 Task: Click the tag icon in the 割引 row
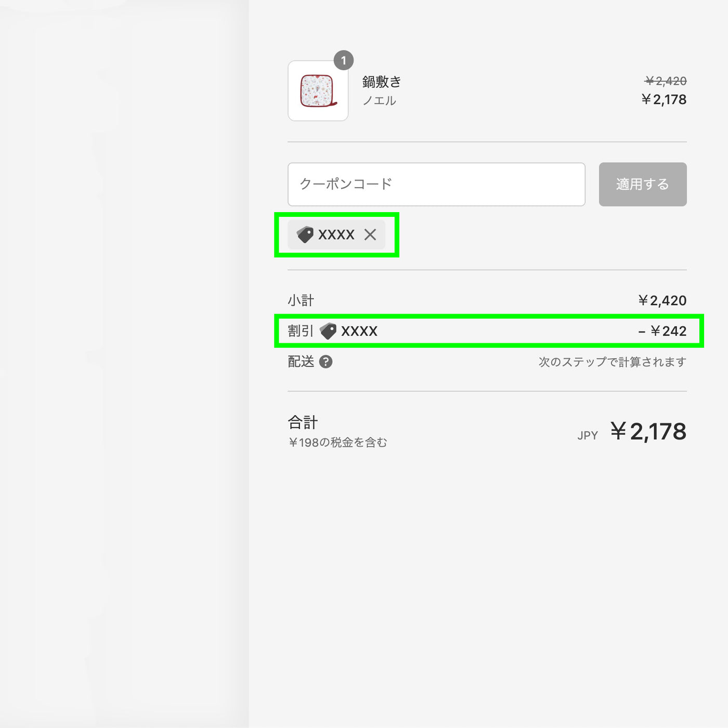pos(328,331)
